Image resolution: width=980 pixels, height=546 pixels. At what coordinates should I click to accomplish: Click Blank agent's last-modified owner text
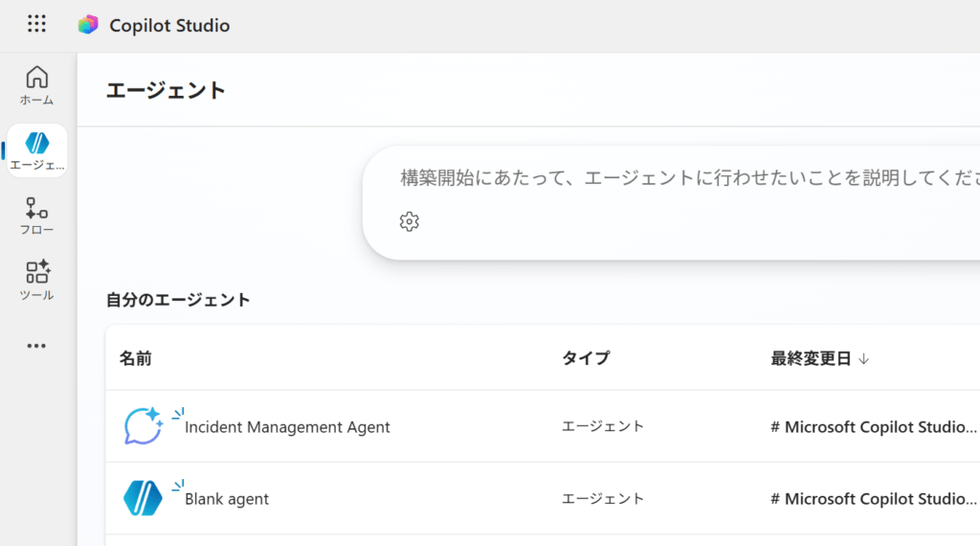click(874, 498)
